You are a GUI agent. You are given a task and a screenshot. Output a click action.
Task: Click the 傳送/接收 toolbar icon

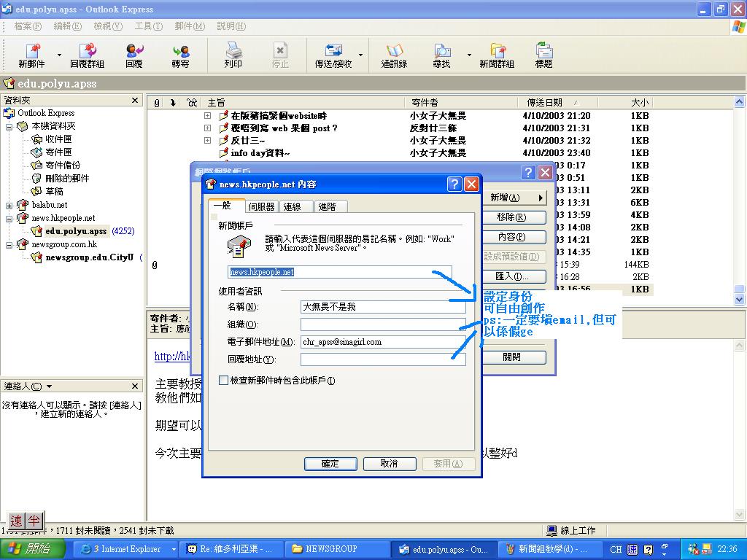pos(333,55)
